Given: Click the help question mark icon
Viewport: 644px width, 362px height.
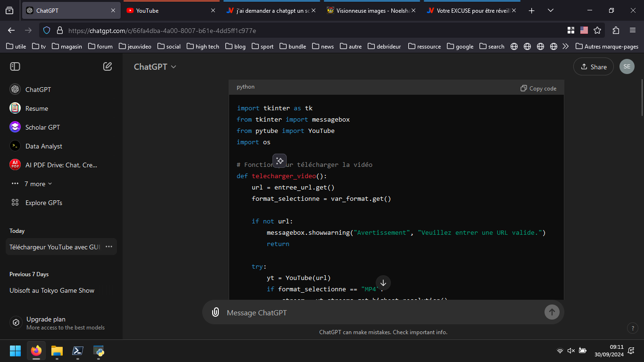Looking at the screenshot, I should 633,328.
